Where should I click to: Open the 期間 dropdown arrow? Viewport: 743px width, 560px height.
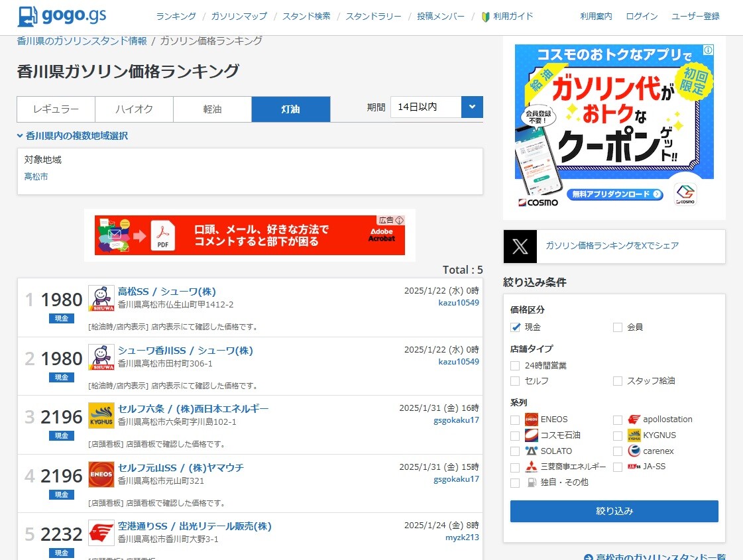[x=472, y=107]
